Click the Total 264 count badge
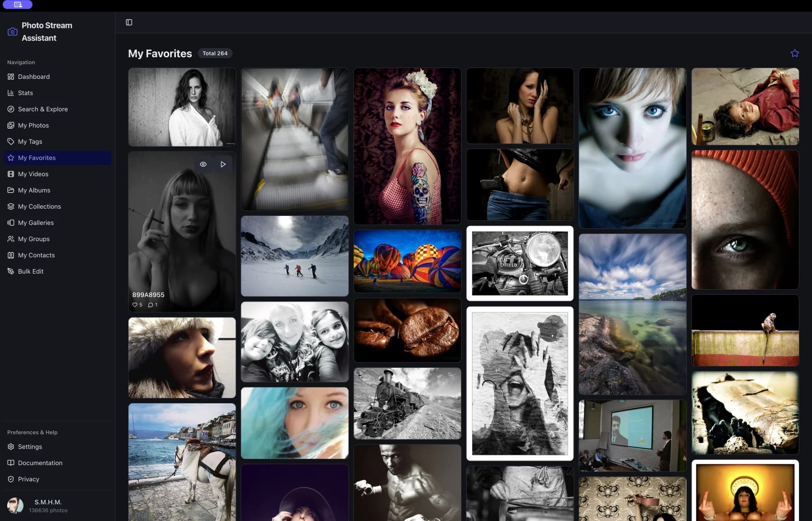Image resolution: width=812 pixels, height=521 pixels. [x=215, y=53]
